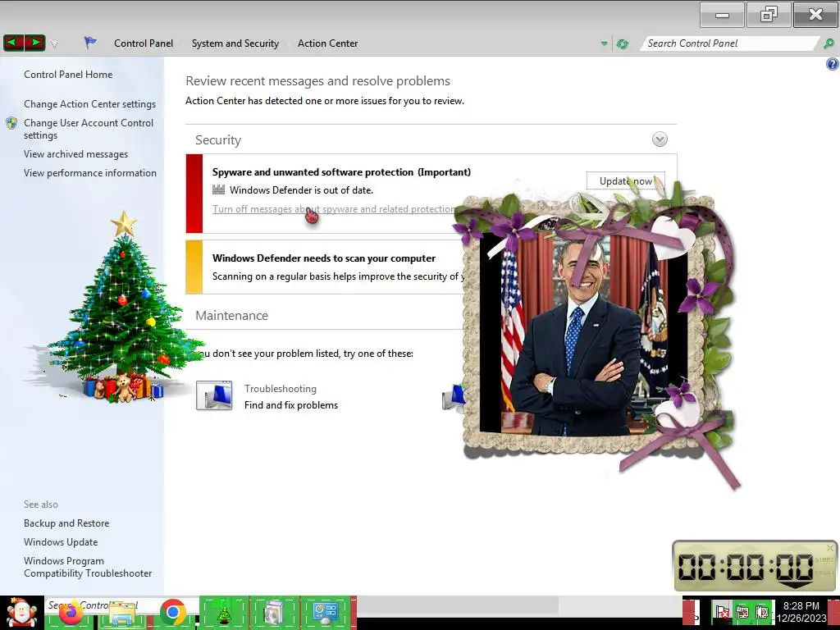Click the Action Center flag tray icon
The image size is (840, 630).
tap(722, 612)
